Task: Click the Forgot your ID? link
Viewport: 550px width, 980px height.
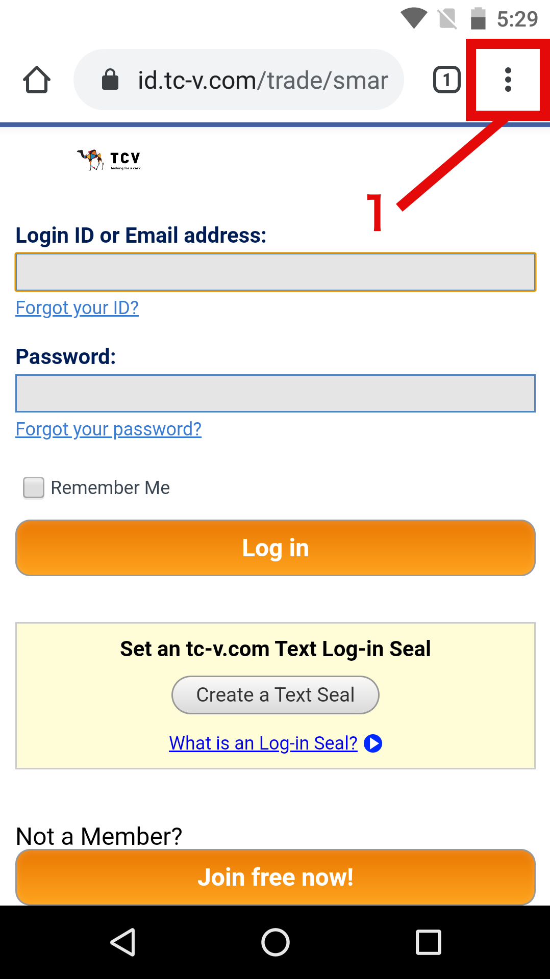Action: click(77, 308)
